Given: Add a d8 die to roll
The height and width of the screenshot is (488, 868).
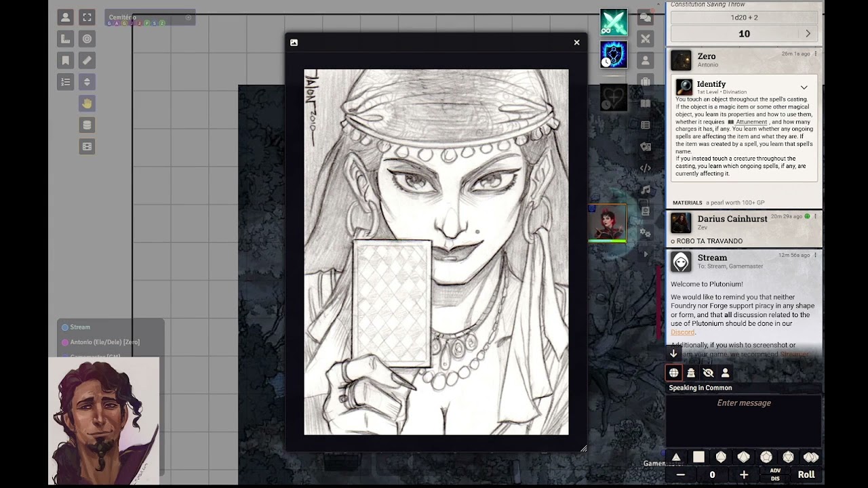Looking at the screenshot, I should [721, 457].
